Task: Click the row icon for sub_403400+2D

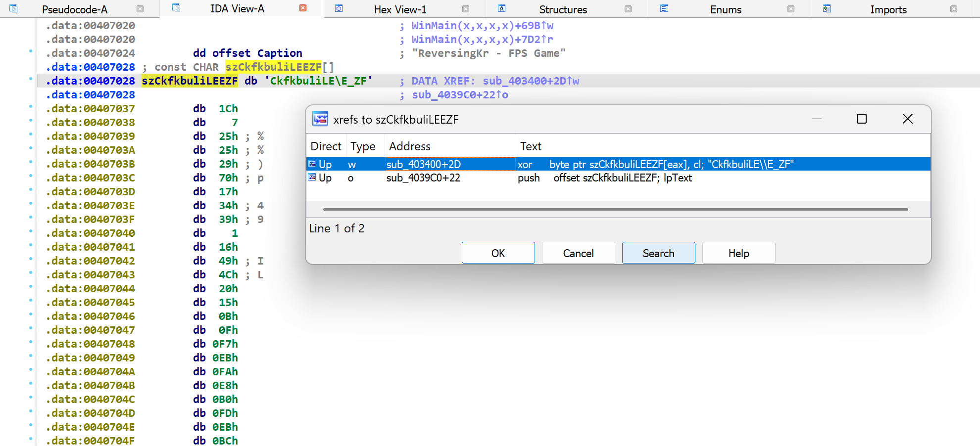Action: [x=312, y=164]
